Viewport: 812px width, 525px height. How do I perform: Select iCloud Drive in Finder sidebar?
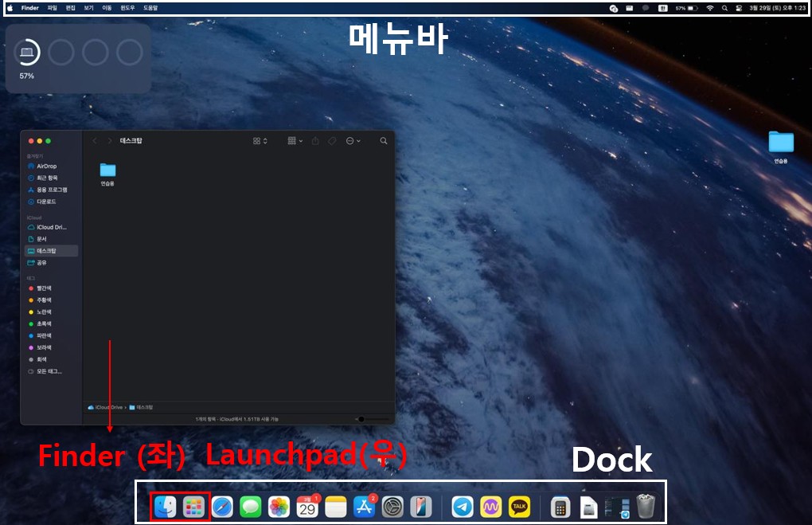tap(51, 227)
